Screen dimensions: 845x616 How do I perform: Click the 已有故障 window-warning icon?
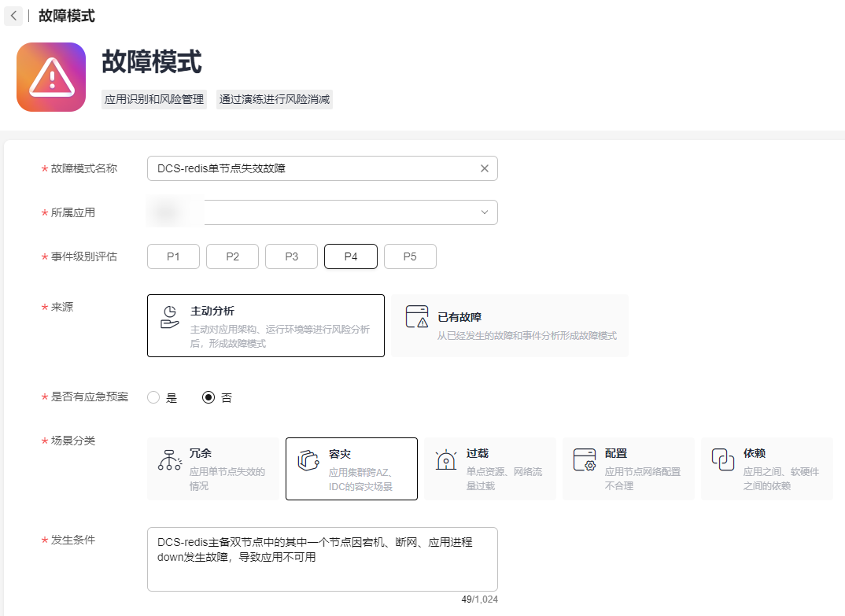(x=417, y=317)
